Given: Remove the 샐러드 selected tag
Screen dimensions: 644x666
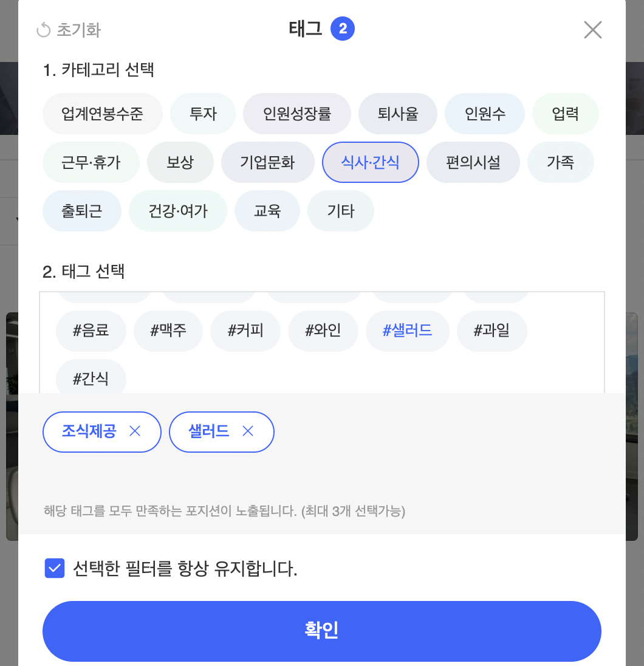Looking at the screenshot, I should (x=247, y=431).
